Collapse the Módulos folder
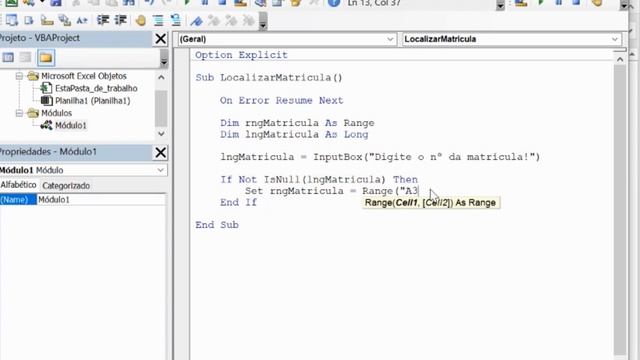Viewport: 640px width, 360px height. [19, 113]
